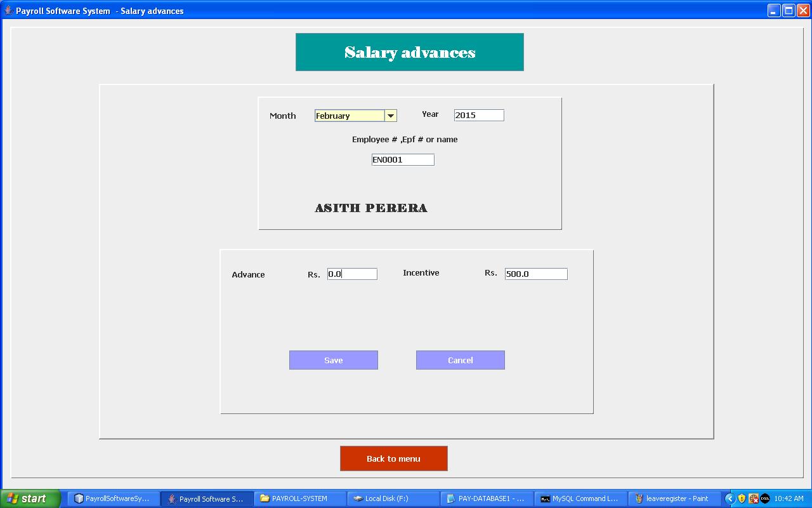Open the Windows Start menu
This screenshot has height=508, width=812.
click(30, 498)
